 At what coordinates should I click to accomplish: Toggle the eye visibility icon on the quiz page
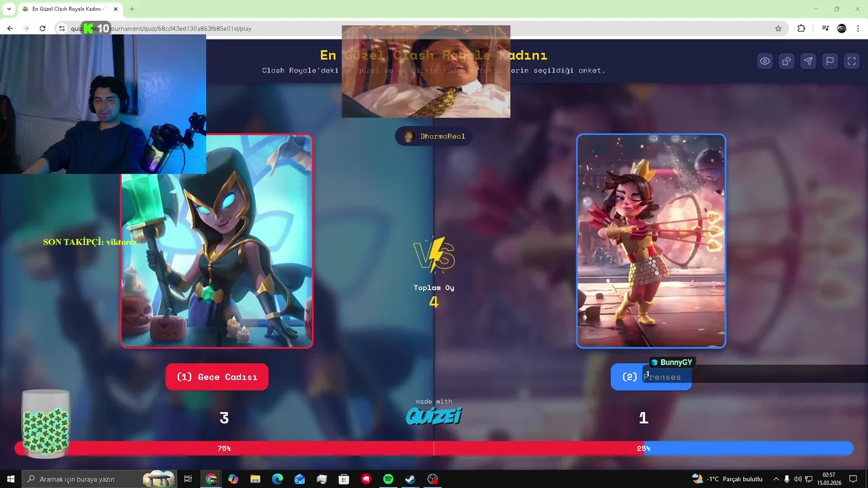[x=765, y=61]
